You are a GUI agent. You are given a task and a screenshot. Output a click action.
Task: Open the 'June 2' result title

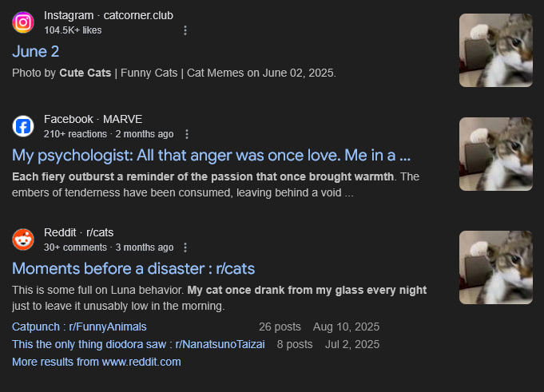click(x=35, y=52)
